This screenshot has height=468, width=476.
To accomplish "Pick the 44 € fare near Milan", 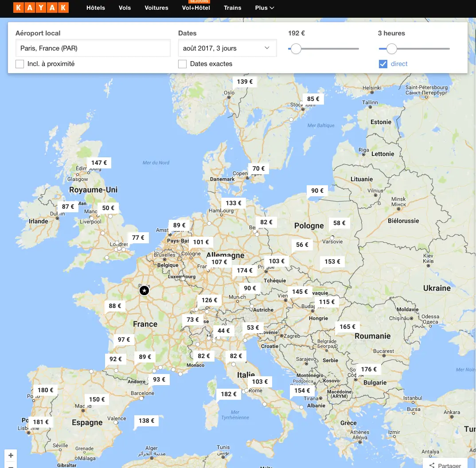I will tap(224, 331).
